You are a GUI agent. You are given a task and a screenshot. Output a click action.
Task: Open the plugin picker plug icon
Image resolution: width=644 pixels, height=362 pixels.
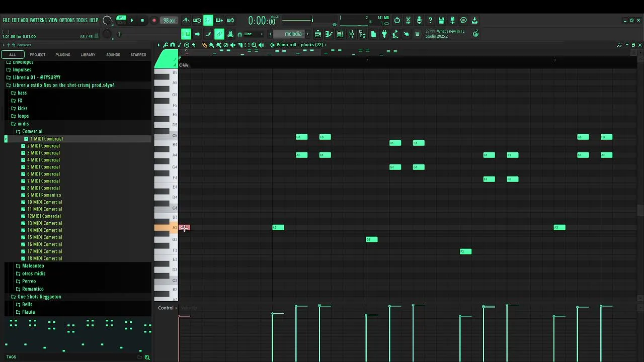coord(384,34)
